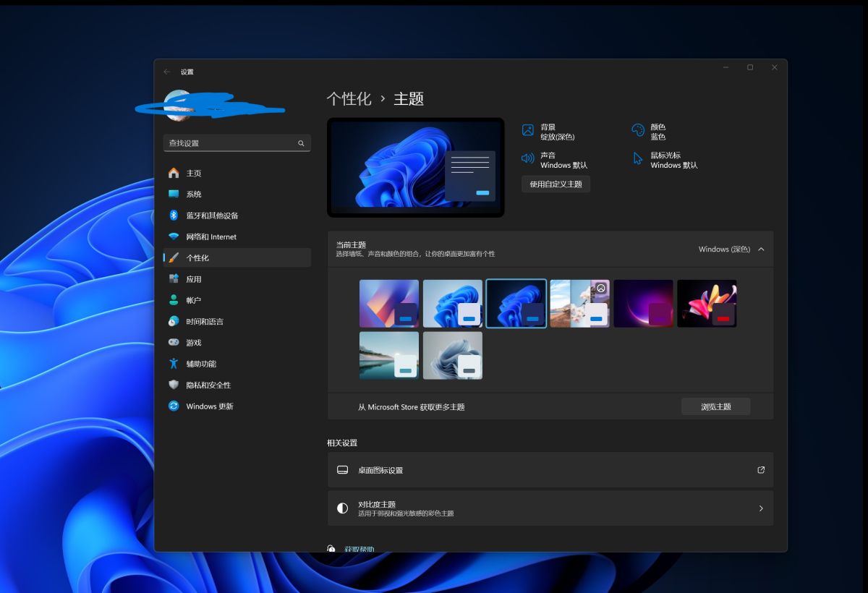Image resolution: width=868 pixels, height=593 pixels.
Task: Click the 浏览主题 button
Action: coord(716,406)
